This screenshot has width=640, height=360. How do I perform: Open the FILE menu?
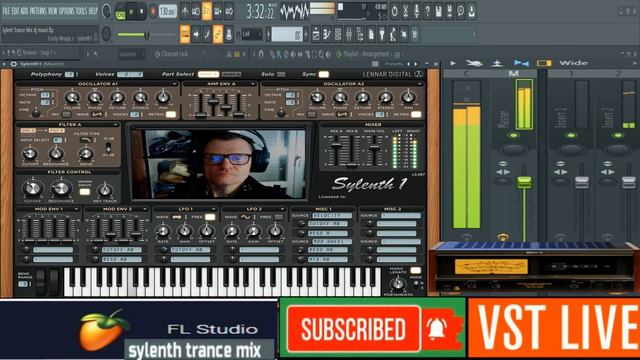7,11
